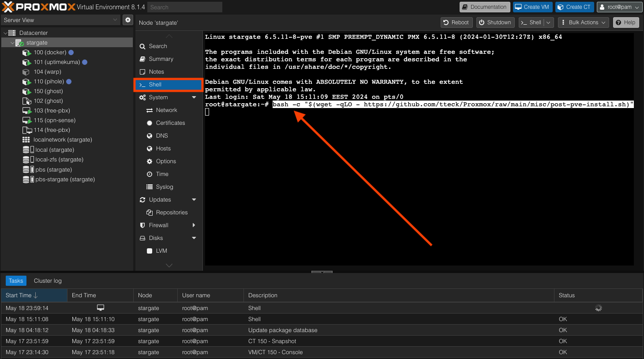
Task: Select the Tasks tab
Action: coord(16,280)
